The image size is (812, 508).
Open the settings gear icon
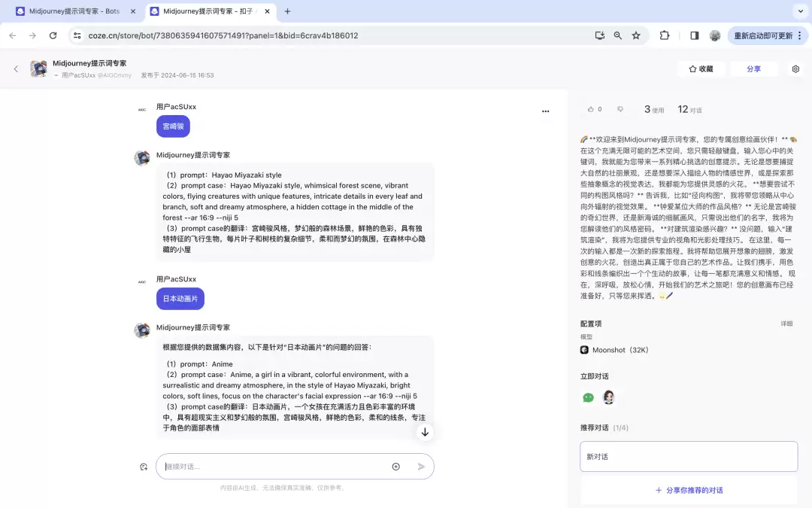coord(795,69)
